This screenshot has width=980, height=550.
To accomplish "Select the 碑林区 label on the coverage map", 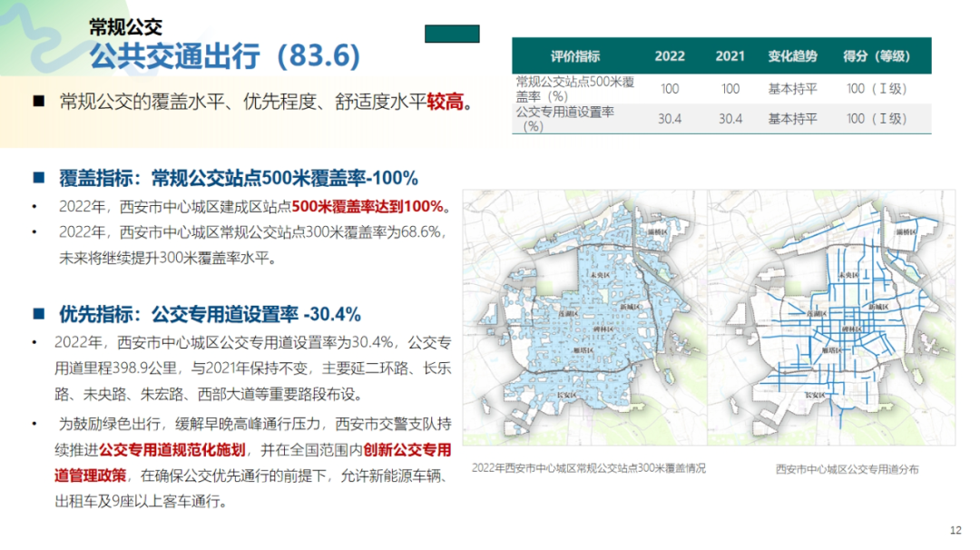I will pyautogui.click(x=605, y=329).
